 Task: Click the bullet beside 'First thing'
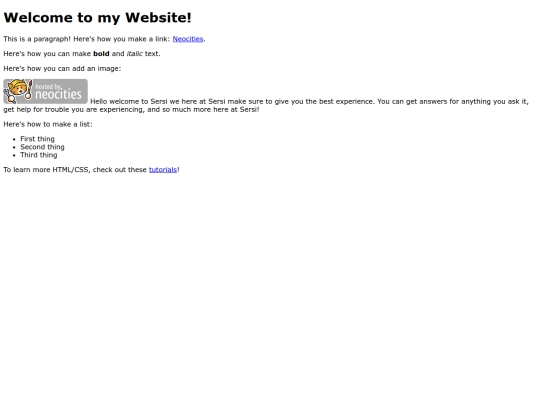[14, 139]
